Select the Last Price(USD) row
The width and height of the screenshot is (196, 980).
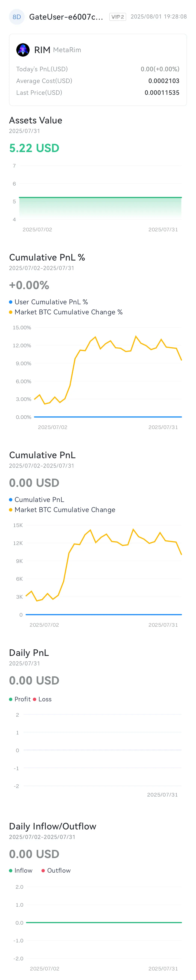[x=98, y=92]
